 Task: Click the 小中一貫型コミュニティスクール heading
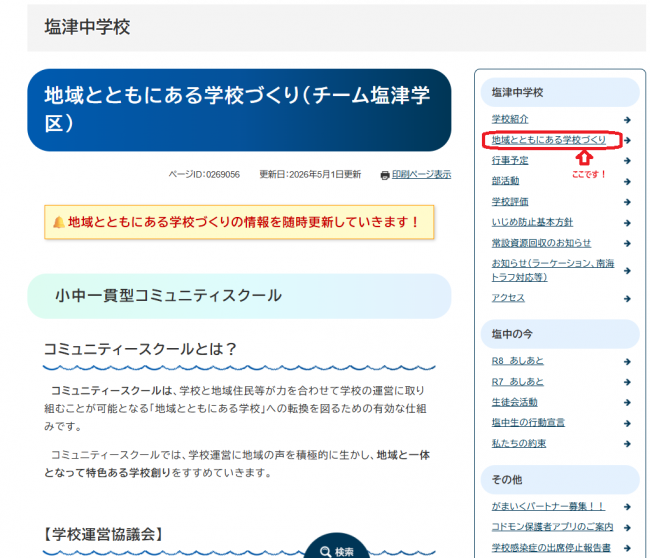(239, 296)
